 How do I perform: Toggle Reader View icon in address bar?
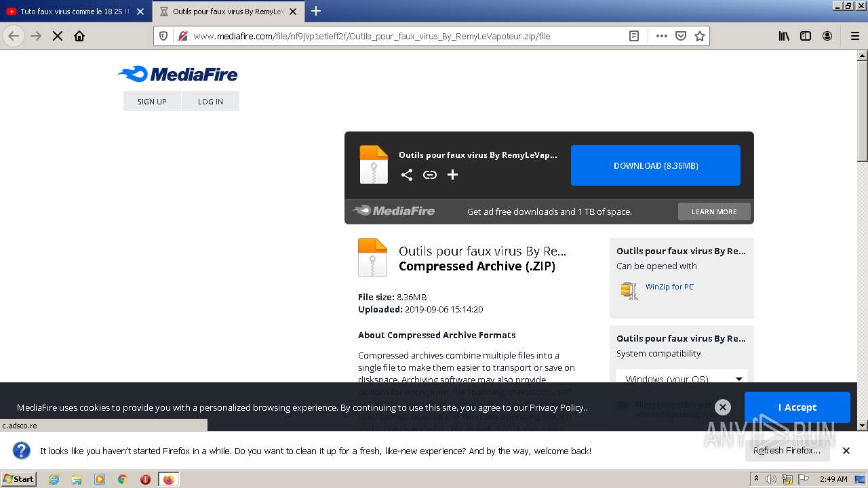[x=634, y=36]
